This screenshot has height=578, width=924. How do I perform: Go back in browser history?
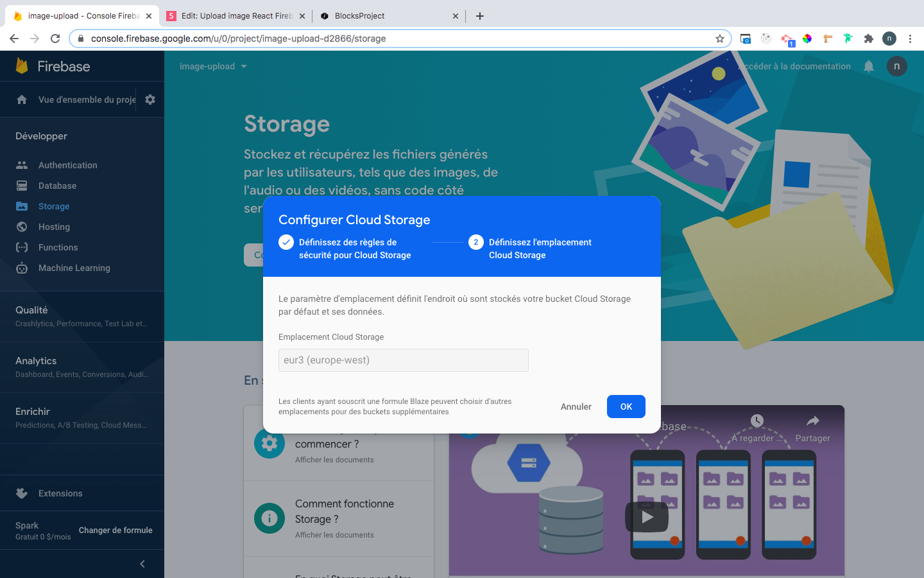point(14,39)
